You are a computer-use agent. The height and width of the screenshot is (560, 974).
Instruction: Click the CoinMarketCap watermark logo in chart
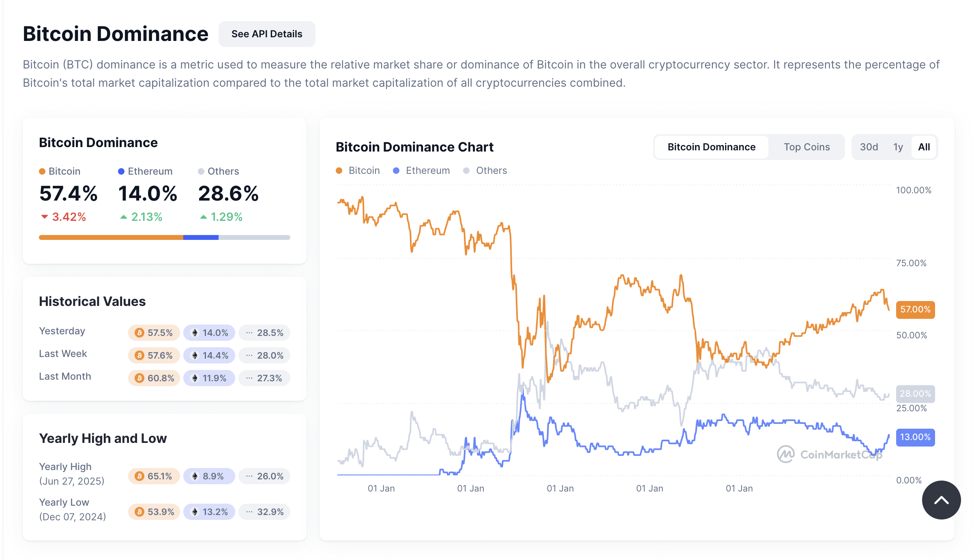(x=785, y=454)
